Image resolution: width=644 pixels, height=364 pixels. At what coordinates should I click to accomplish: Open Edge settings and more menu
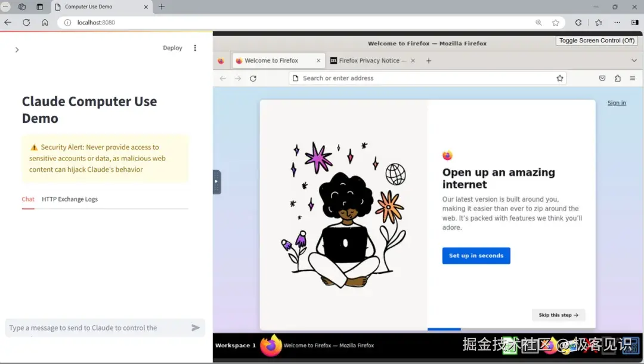617,23
